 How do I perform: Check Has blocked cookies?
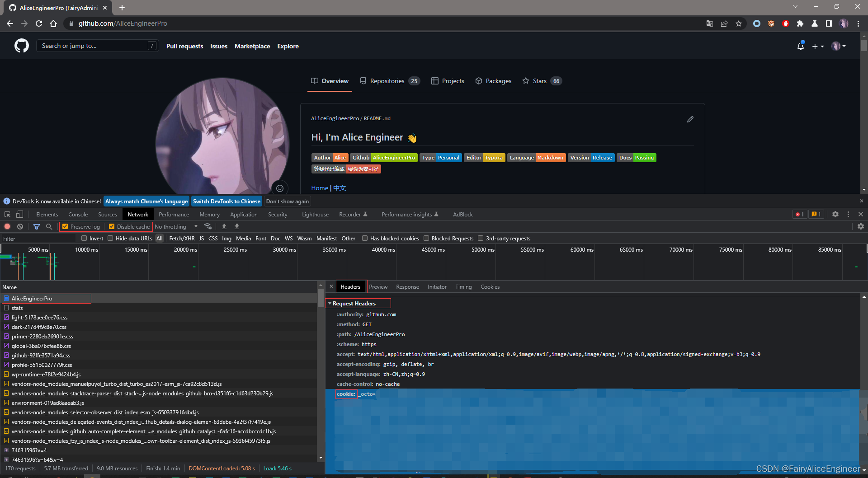point(365,238)
